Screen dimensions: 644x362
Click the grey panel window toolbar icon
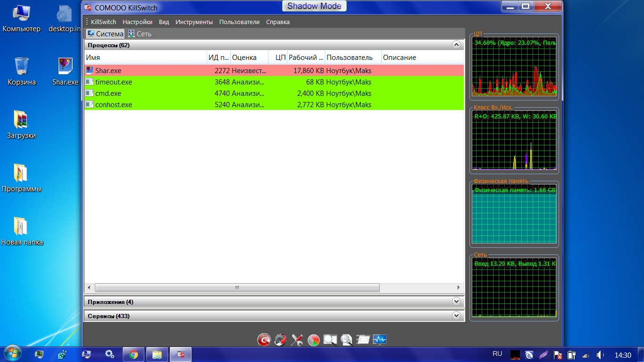coord(363,339)
